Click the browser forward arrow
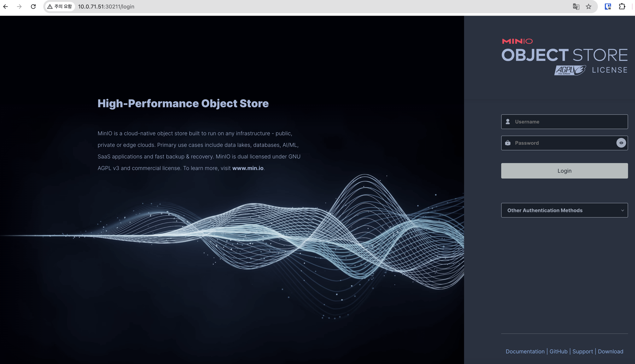Viewport: 635px width, 364px height. coord(19,7)
